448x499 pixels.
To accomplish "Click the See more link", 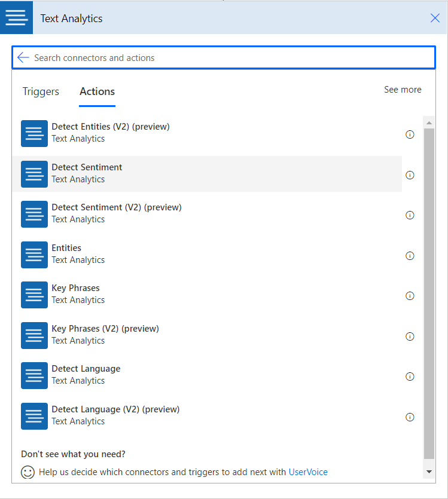I will 403,90.
